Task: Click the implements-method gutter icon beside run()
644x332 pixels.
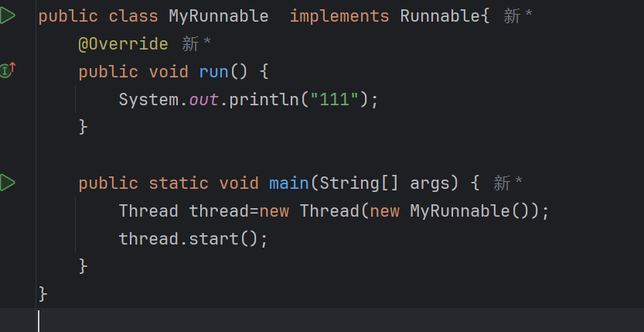Action: click(x=8, y=70)
